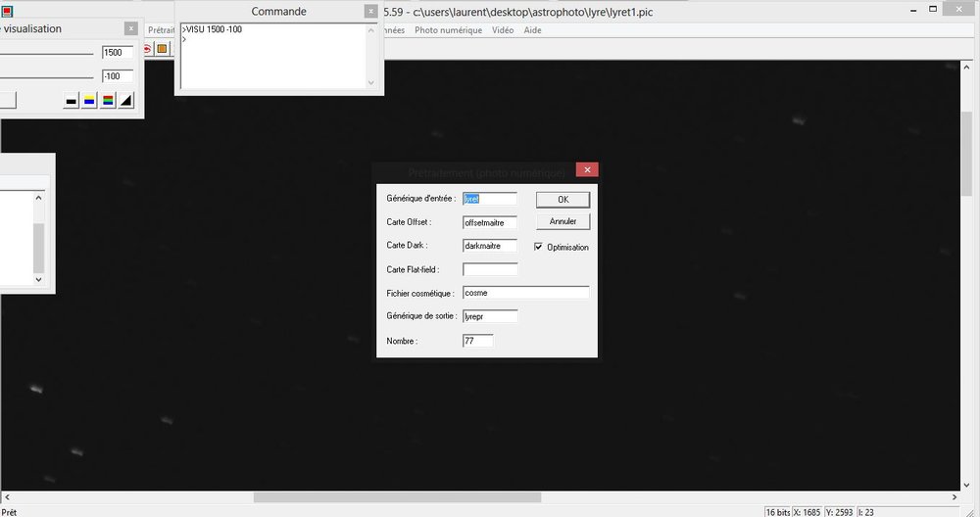Open the Photo numérique menu
This screenshot has width=980, height=517.
448,30
